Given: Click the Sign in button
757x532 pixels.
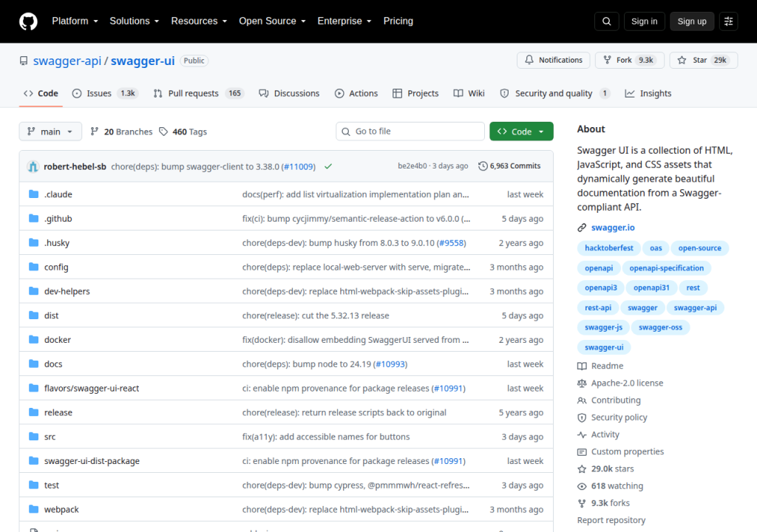Looking at the screenshot, I should [x=644, y=21].
